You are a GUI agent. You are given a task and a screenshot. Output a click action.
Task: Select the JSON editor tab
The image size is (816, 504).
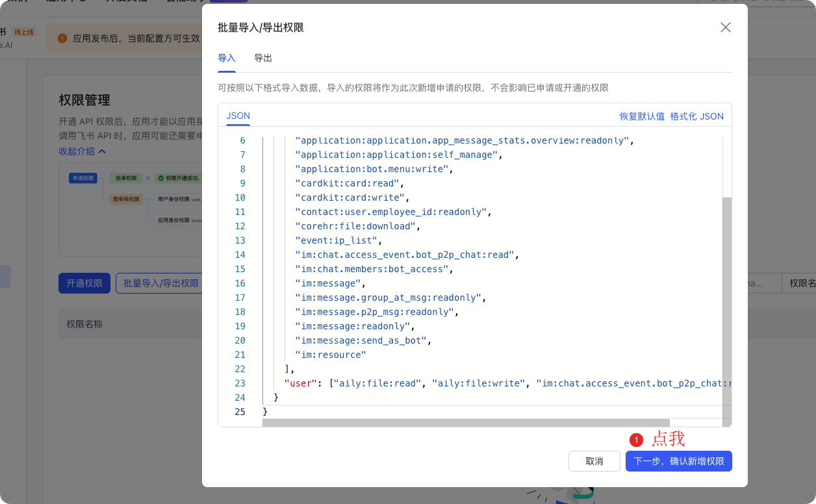(238, 116)
